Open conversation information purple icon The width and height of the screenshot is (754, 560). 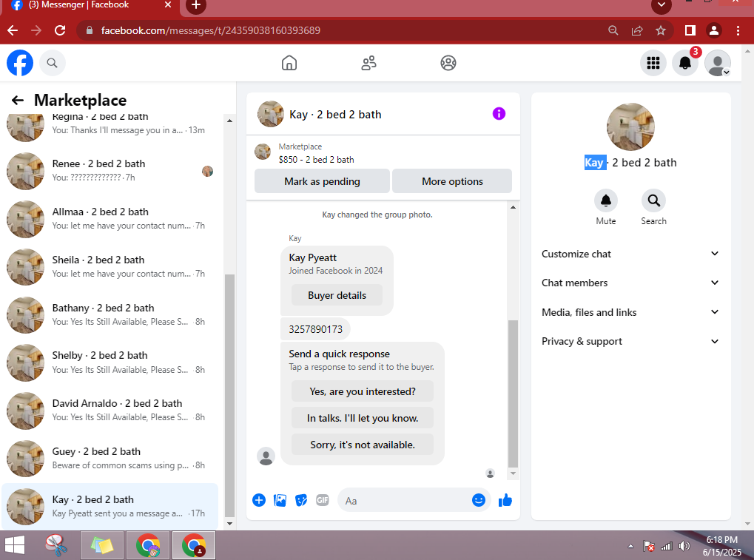pos(499,114)
